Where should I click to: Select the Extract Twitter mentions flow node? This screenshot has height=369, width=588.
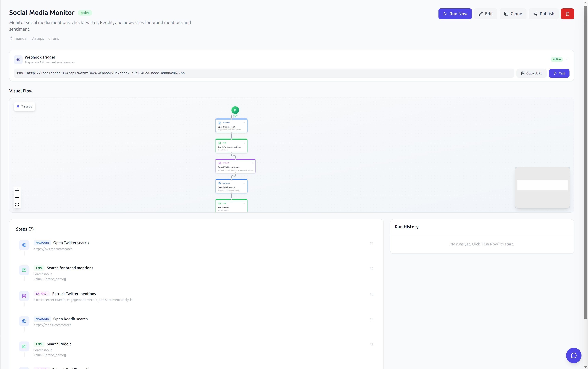(x=235, y=166)
